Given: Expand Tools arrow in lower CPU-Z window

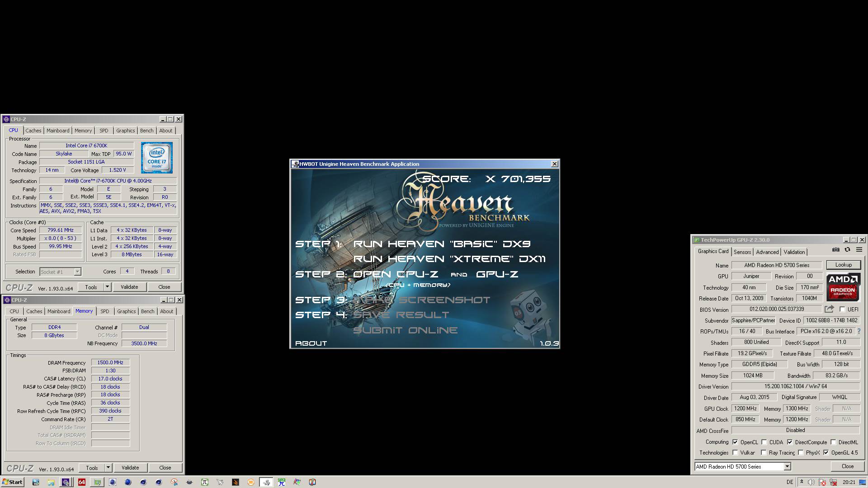Looking at the screenshot, I should pyautogui.click(x=108, y=468).
